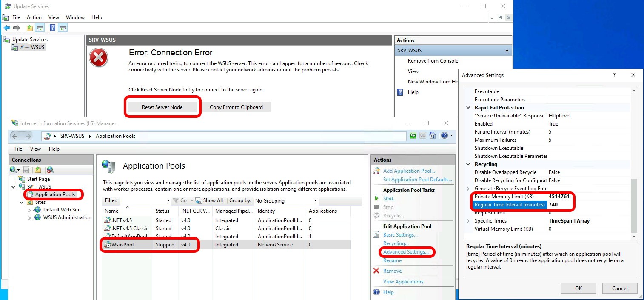Click the Add Application Pool icon

[376, 171]
